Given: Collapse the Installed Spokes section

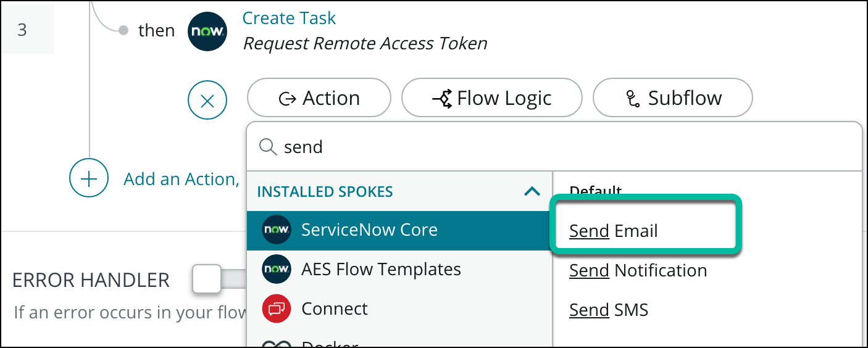Looking at the screenshot, I should [x=532, y=192].
